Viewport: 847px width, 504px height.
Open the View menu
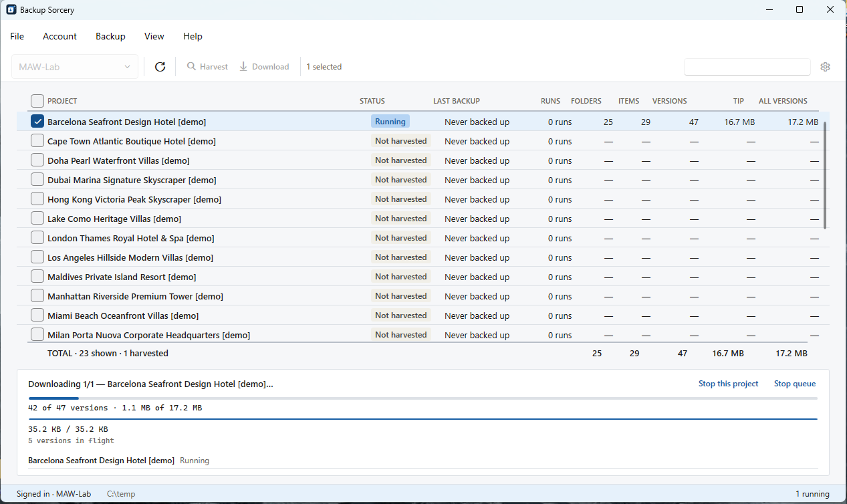(x=154, y=36)
